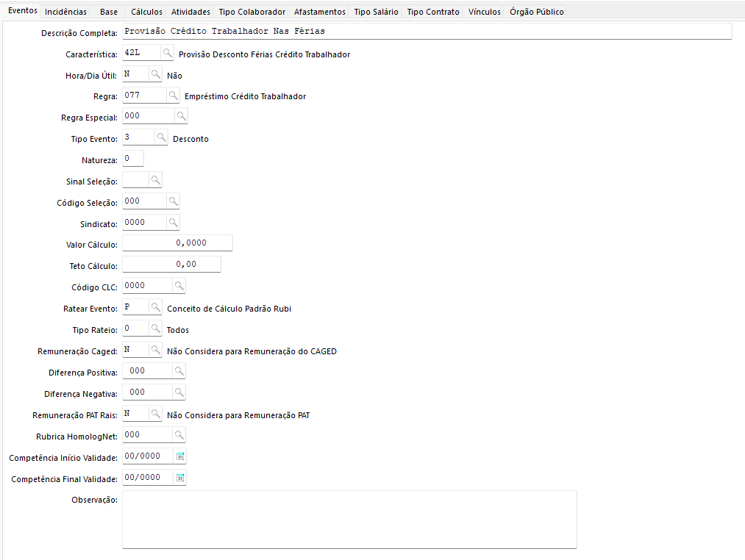Click inside the Observação text area
The height and width of the screenshot is (560, 745).
click(x=349, y=520)
